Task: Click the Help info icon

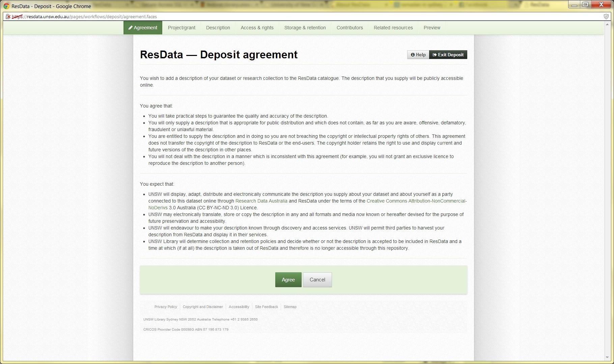Action: pos(413,54)
